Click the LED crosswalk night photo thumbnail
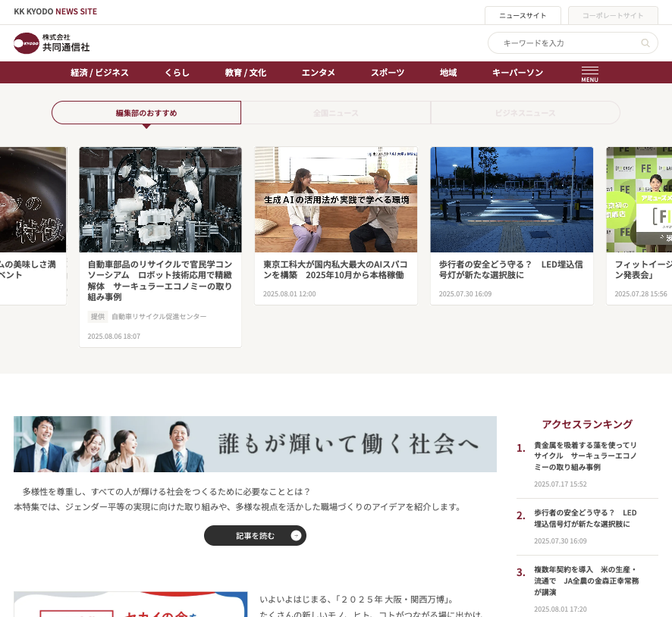This screenshot has width=672, height=617. [512, 199]
